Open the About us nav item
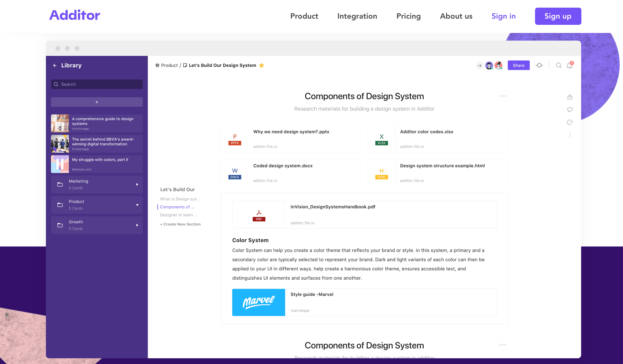The width and height of the screenshot is (623, 364). tap(456, 16)
